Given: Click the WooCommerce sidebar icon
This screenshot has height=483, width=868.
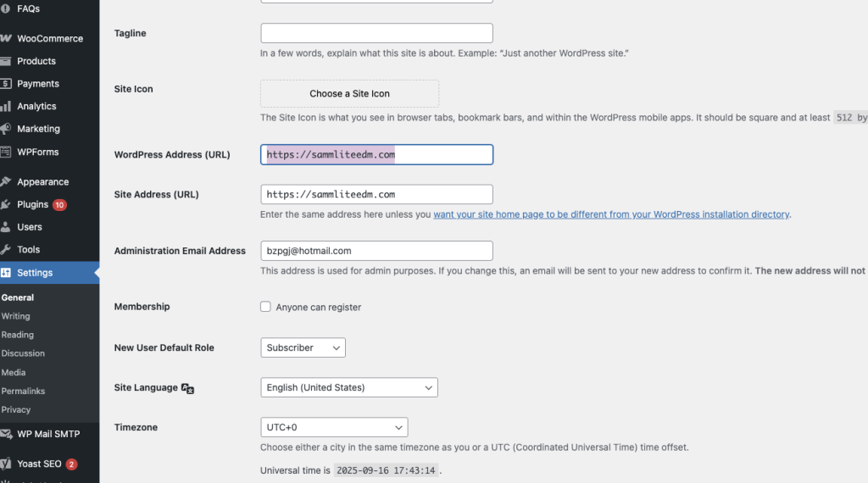Looking at the screenshot, I should coord(6,38).
